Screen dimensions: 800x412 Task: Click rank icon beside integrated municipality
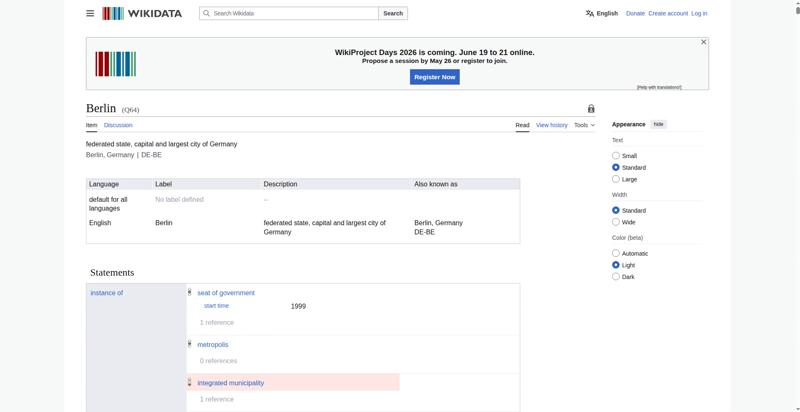click(189, 382)
